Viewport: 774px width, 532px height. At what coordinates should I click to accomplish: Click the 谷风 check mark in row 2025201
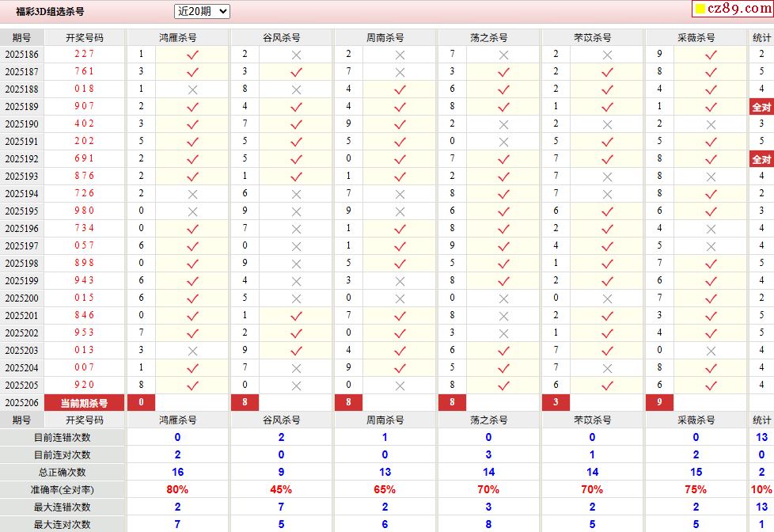click(296, 316)
